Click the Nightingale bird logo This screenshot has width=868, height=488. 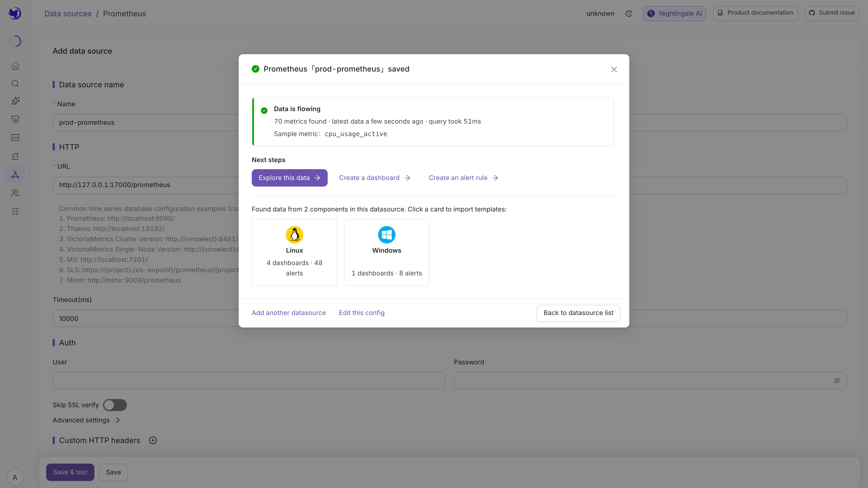click(x=15, y=14)
